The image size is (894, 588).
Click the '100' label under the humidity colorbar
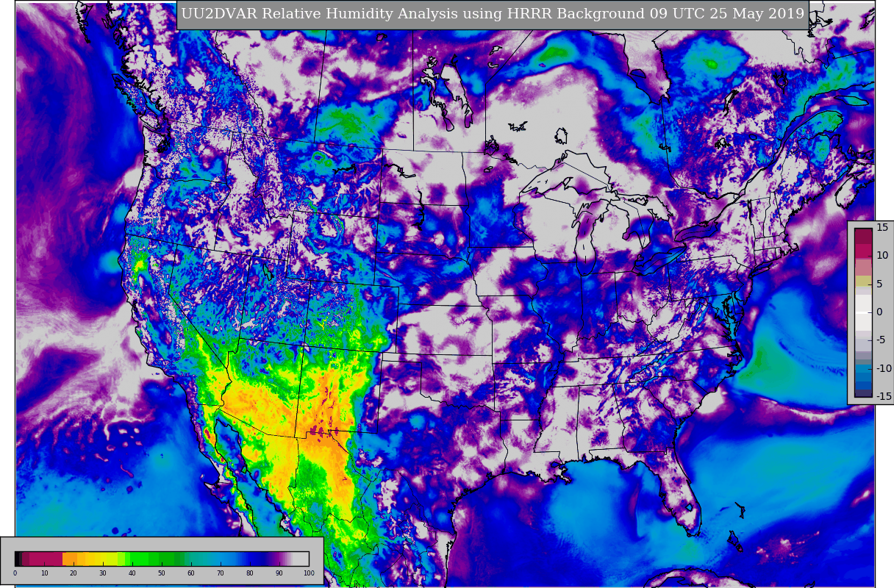(309, 573)
